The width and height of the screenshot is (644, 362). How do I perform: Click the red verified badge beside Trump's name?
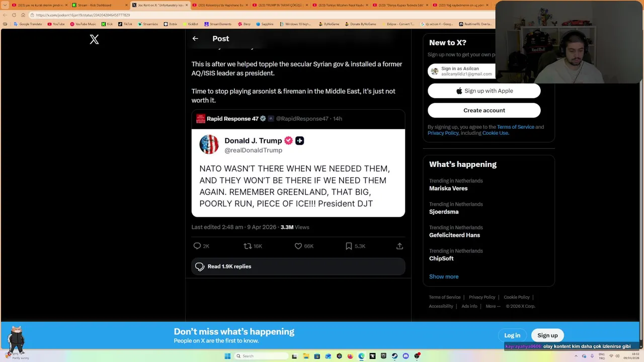[x=288, y=141]
